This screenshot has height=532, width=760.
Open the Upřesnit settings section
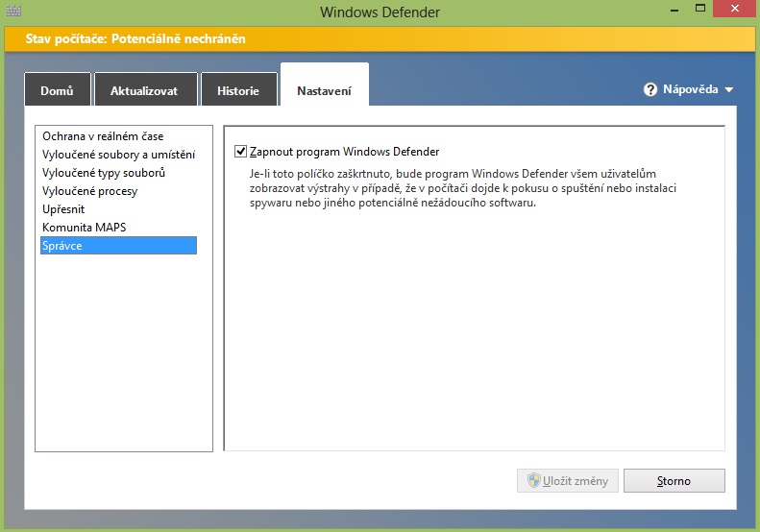[x=63, y=208]
